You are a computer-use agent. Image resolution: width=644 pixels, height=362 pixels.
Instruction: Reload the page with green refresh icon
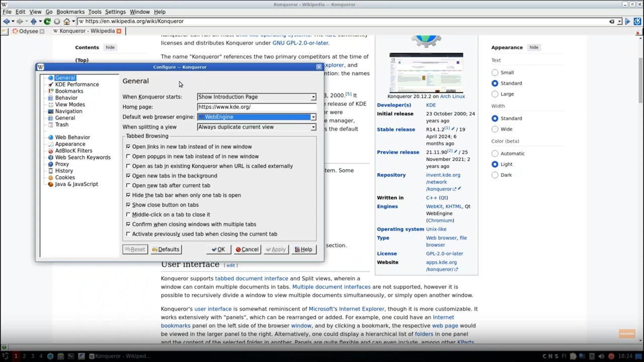47,21
